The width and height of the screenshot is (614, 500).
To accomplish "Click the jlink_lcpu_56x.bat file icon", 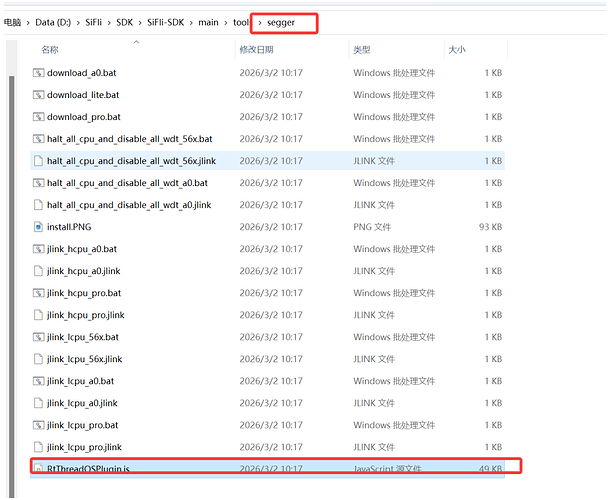I will pos(38,337).
